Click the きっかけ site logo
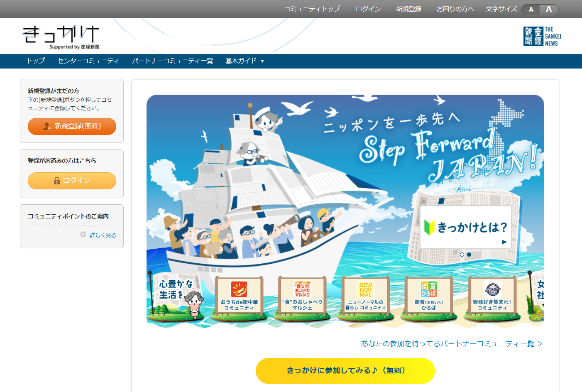 pyautogui.click(x=61, y=37)
